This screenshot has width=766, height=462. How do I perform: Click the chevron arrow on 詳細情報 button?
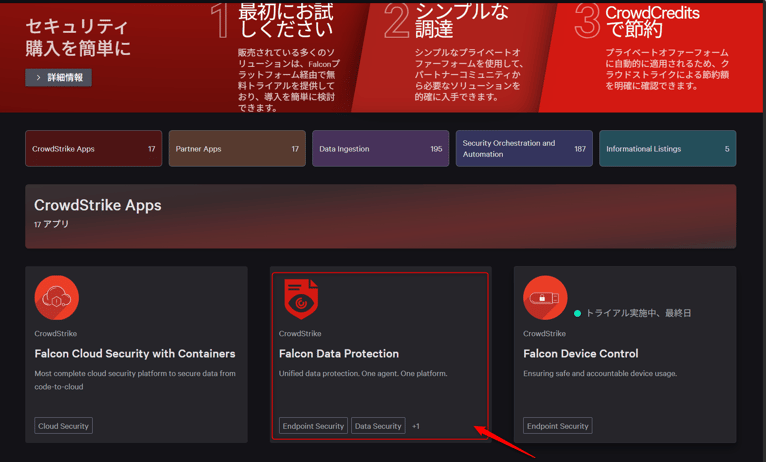(x=38, y=77)
